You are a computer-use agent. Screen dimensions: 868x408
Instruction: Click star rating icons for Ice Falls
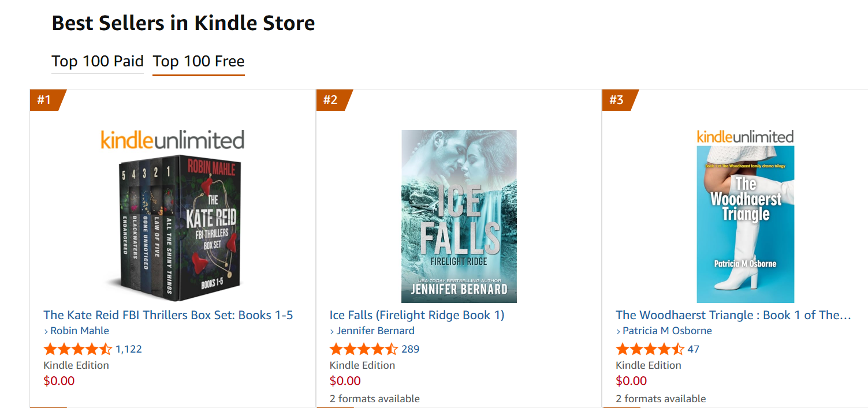(363, 349)
